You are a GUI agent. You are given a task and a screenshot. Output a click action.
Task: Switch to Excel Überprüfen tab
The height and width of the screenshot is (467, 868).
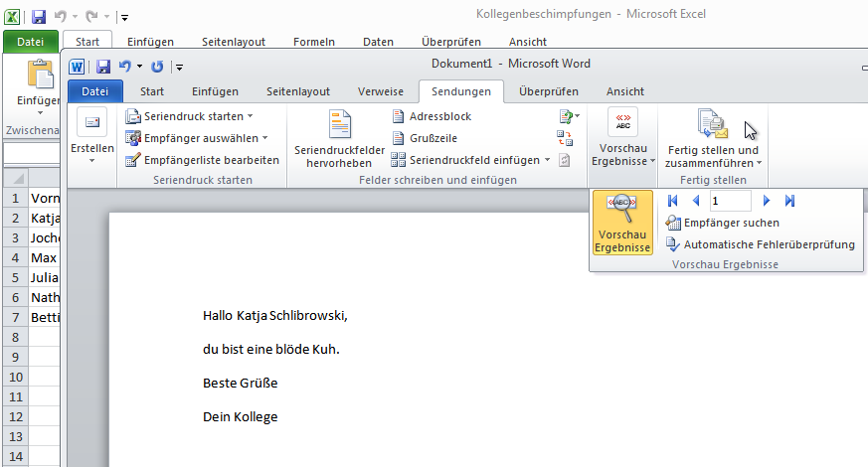click(x=451, y=42)
